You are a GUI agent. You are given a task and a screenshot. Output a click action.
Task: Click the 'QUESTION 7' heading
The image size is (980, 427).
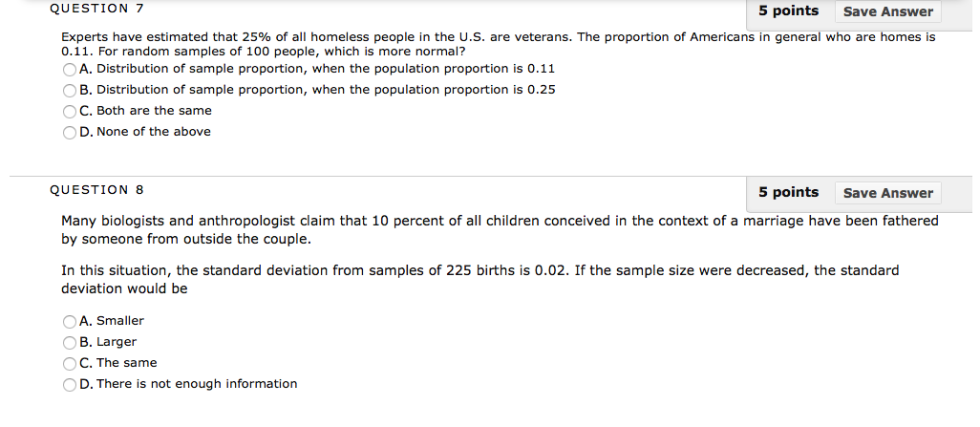(96, 9)
